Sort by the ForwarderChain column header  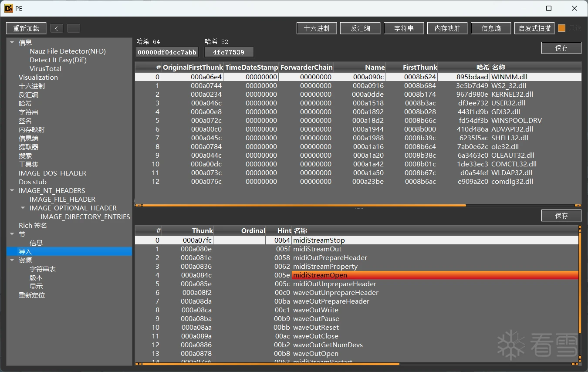point(306,67)
